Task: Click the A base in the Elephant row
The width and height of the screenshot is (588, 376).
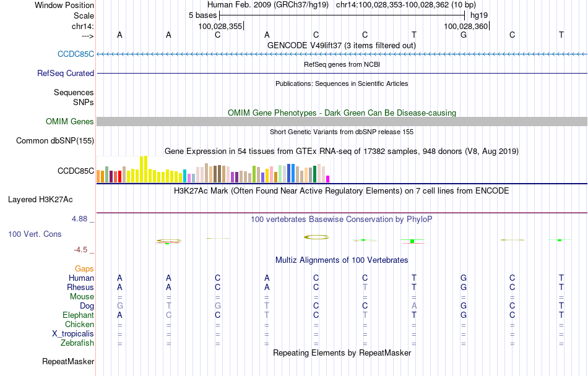Action: (119, 315)
